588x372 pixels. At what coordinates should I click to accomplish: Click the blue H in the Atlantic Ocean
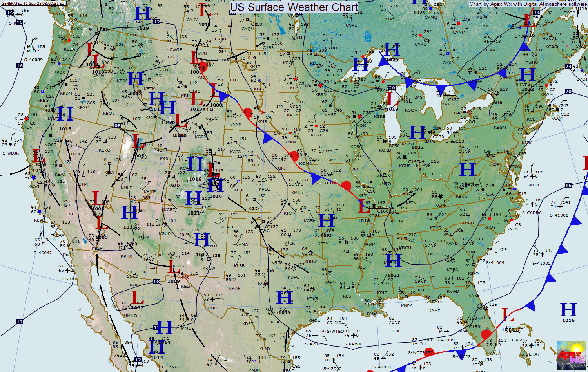pos(568,310)
